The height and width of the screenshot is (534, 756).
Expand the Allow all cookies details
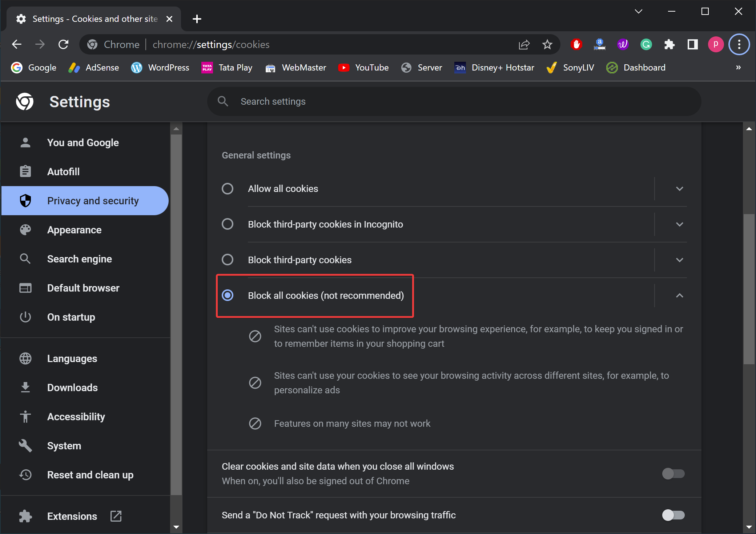coord(679,189)
